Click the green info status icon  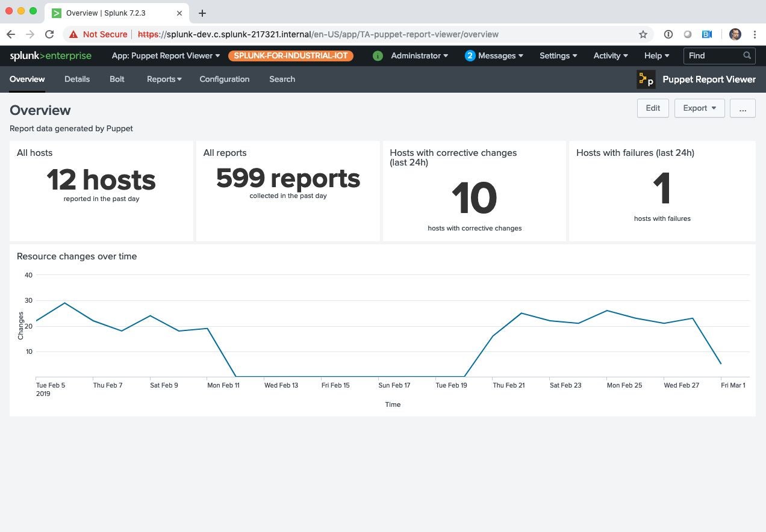point(378,56)
